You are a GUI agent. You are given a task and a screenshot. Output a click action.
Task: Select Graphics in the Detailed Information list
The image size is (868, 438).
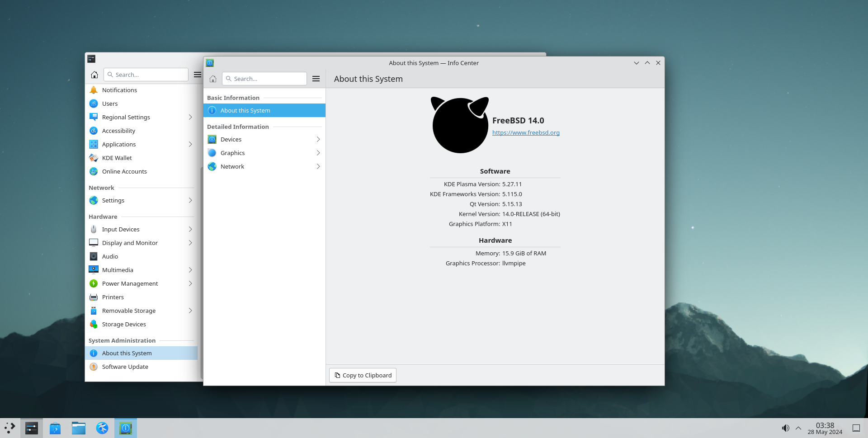(232, 153)
